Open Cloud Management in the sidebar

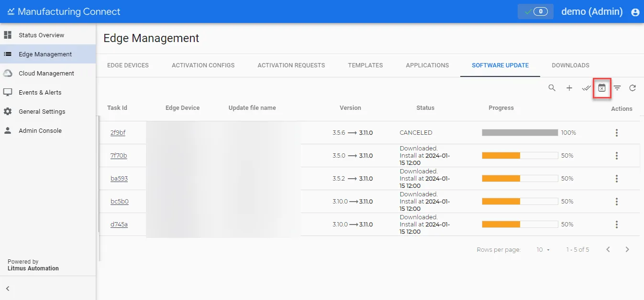pos(48,73)
